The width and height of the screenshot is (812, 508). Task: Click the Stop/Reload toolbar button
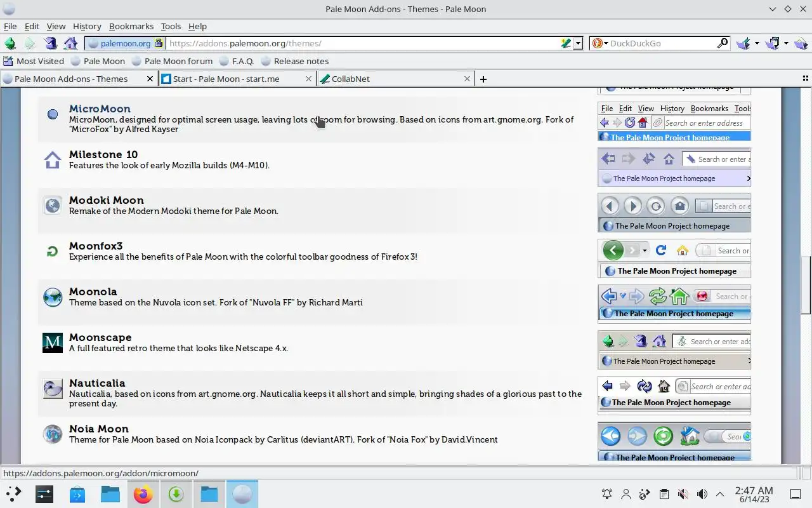coord(51,43)
